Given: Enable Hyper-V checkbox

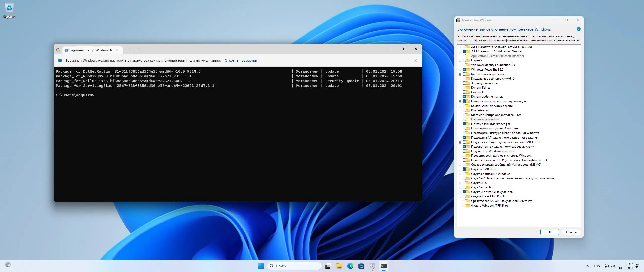Looking at the screenshot, I should click(464, 60).
